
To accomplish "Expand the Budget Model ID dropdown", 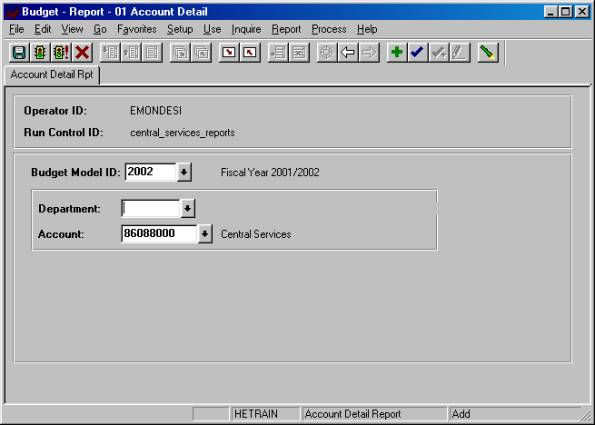I will [184, 172].
